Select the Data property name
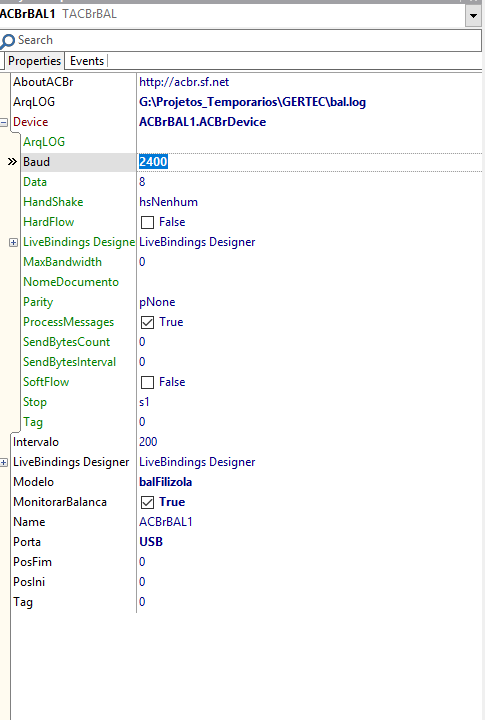Viewport: 485px width, 720px height. [35, 182]
